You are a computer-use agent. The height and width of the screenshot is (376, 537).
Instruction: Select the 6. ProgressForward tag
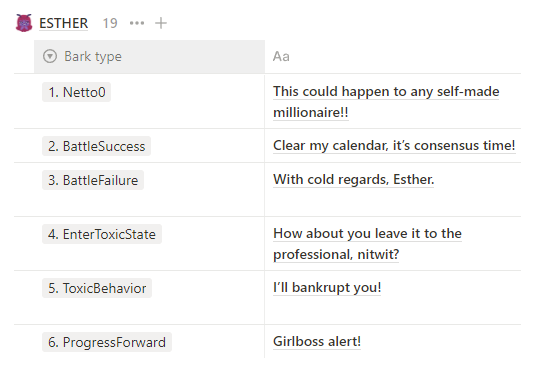click(x=107, y=342)
